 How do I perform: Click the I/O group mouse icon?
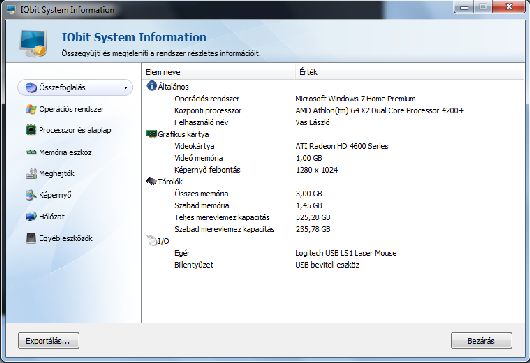(x=151, y=240)
